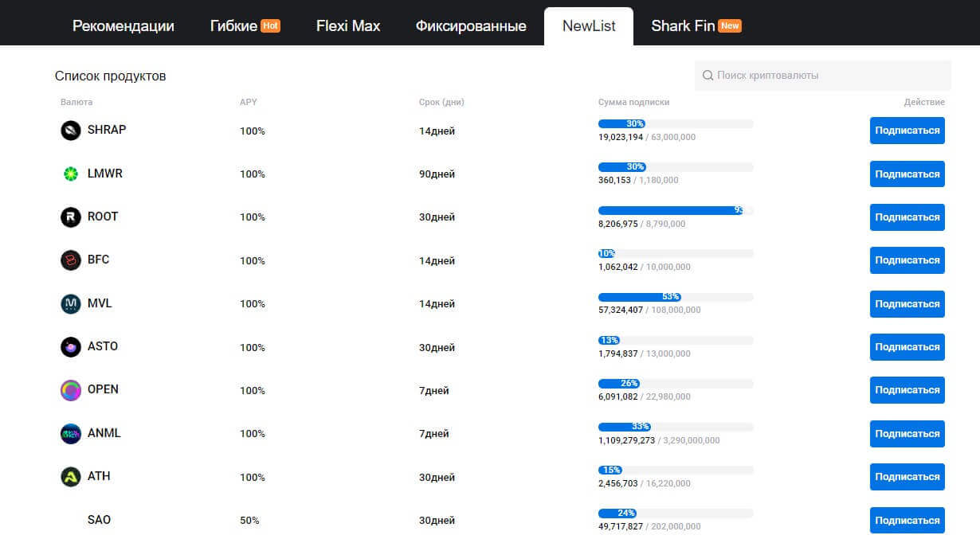Click the purple ASTO coin icon

(71, 347)
